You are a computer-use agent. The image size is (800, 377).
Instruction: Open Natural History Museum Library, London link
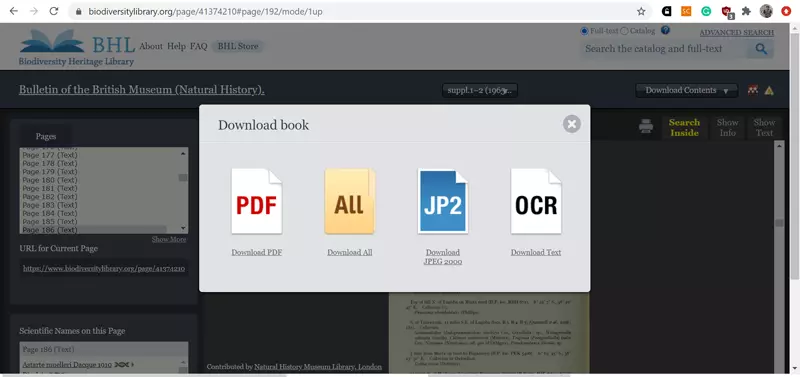point(318,367)
